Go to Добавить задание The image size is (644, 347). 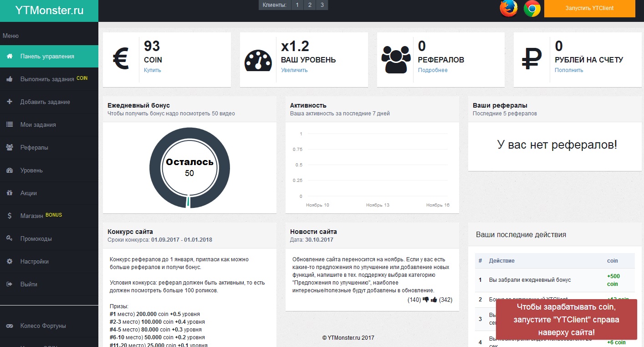click(49, 102)
